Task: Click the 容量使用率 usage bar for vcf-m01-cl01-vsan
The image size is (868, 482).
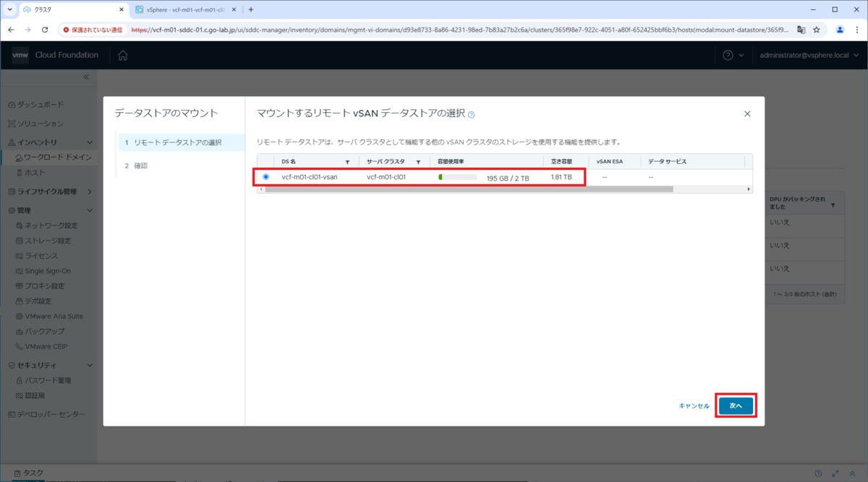Action: coord(457,176)
